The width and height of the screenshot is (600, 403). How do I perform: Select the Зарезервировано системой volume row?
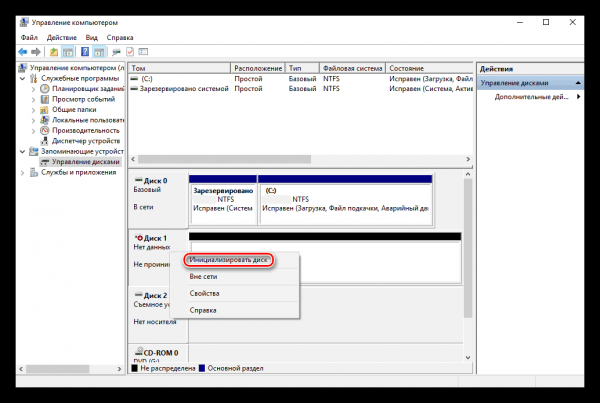[301, 89]
